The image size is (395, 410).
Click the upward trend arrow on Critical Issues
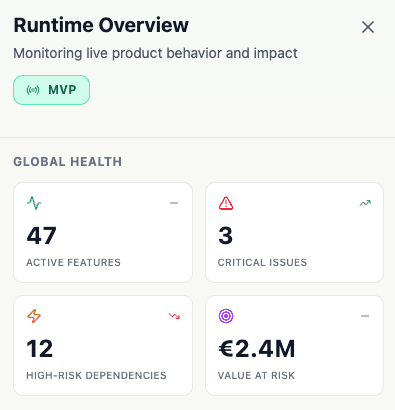pyautogui.click(x=365, y=203)
